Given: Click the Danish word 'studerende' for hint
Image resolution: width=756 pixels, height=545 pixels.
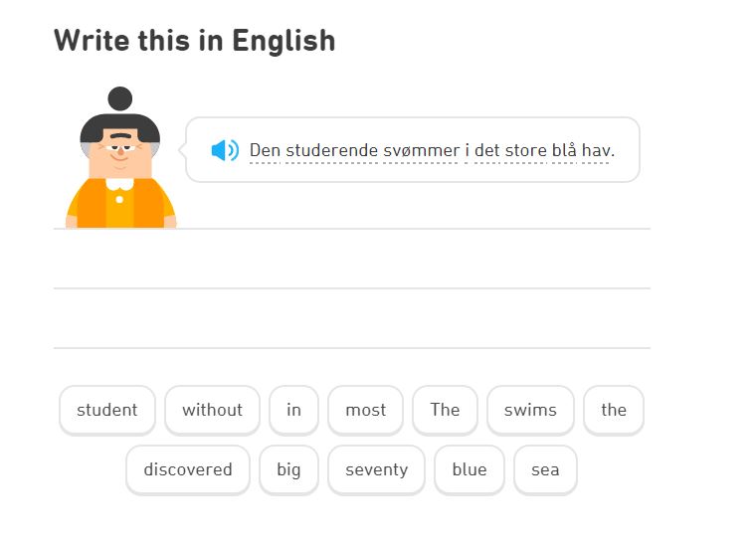Looking at the screenshot, I should pos(331,151).
